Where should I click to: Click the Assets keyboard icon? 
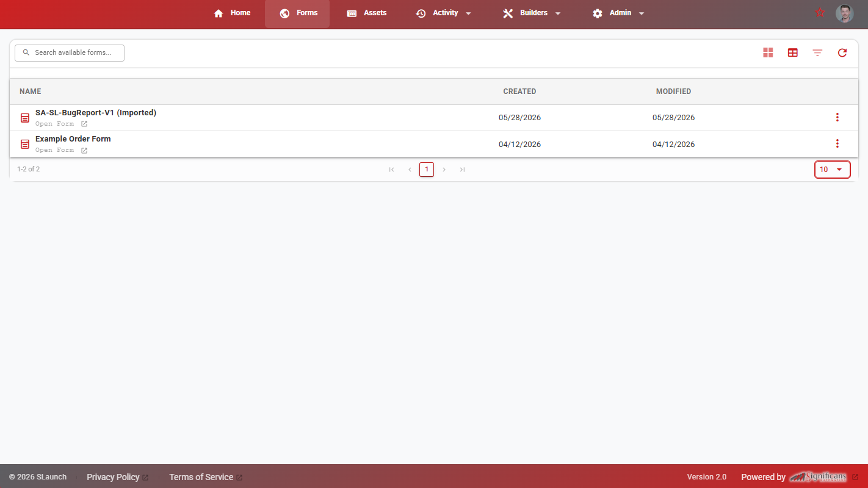tap(352, 13)
